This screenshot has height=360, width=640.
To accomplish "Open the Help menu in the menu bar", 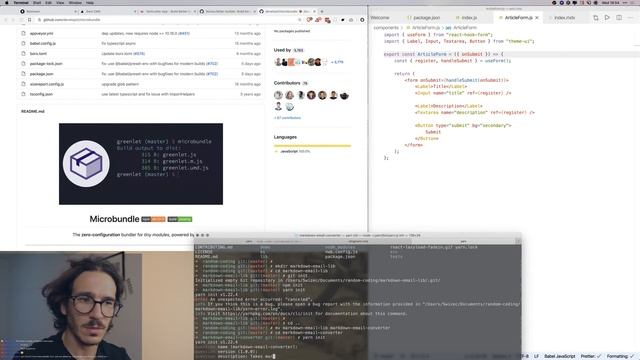I will pos(90,2).
